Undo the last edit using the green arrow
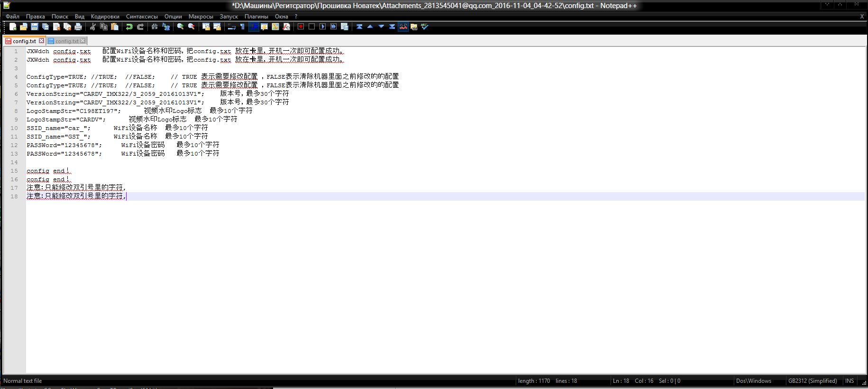Viewport: 868px width, 389px height. 129,27
